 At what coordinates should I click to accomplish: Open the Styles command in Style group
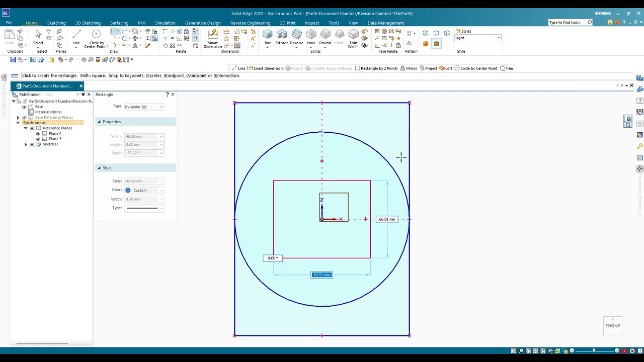pyautogui.click(x=463, y=31)
